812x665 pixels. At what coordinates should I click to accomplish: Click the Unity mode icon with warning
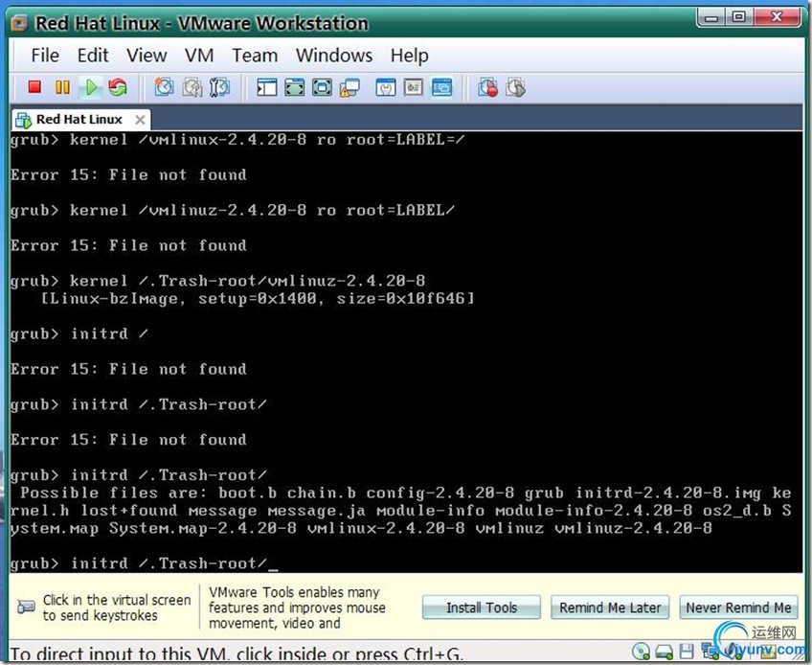(x=350, y=87)
